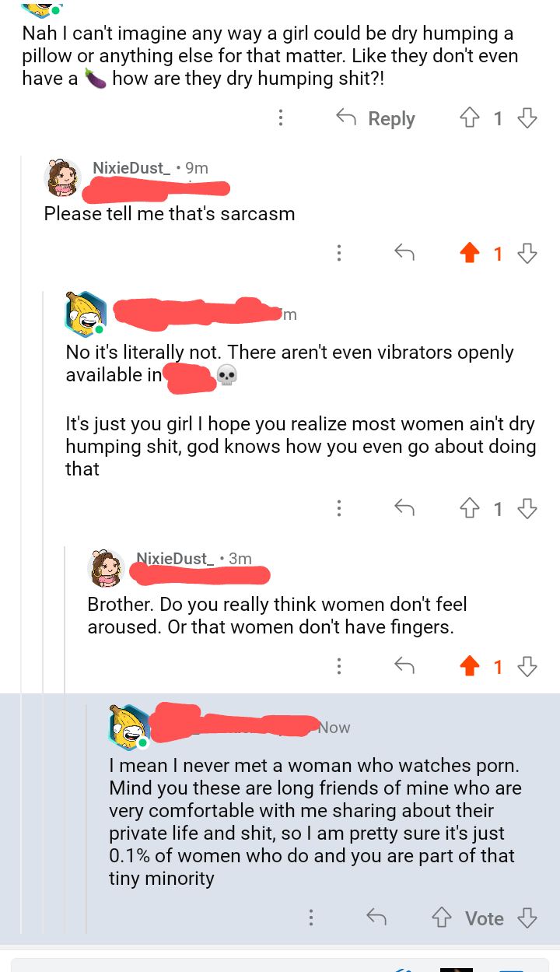Remove the orange upvote on the sarcasm comment
This screenshot has height=972, width=560.
468,253
